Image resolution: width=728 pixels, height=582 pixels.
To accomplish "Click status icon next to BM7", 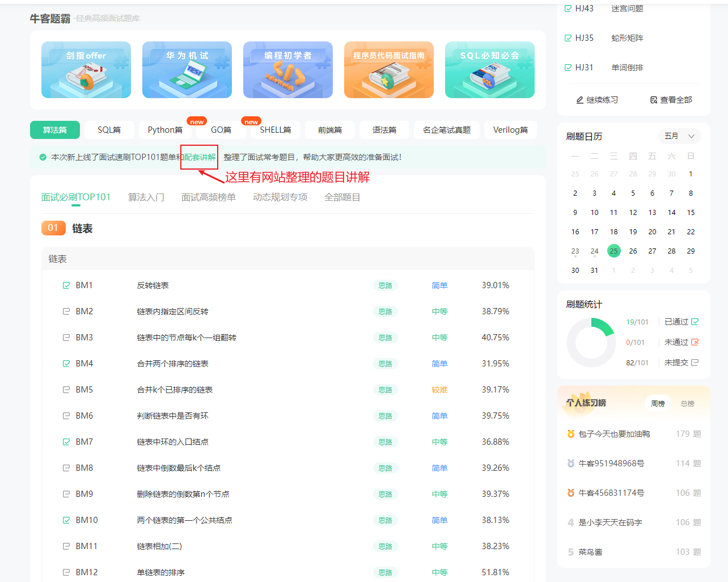I will click(x=66, y=442).
